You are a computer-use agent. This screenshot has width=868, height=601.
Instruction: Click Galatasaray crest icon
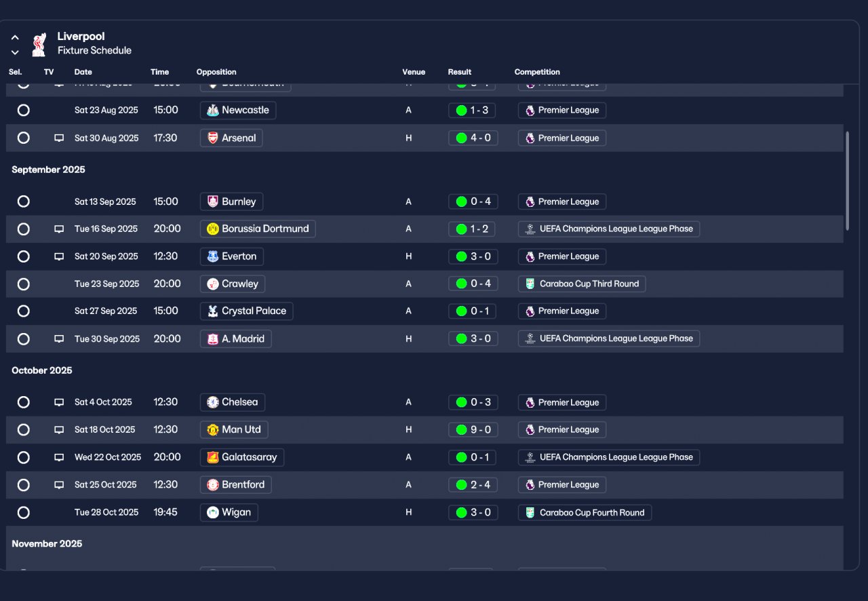(x=212, y=457)
